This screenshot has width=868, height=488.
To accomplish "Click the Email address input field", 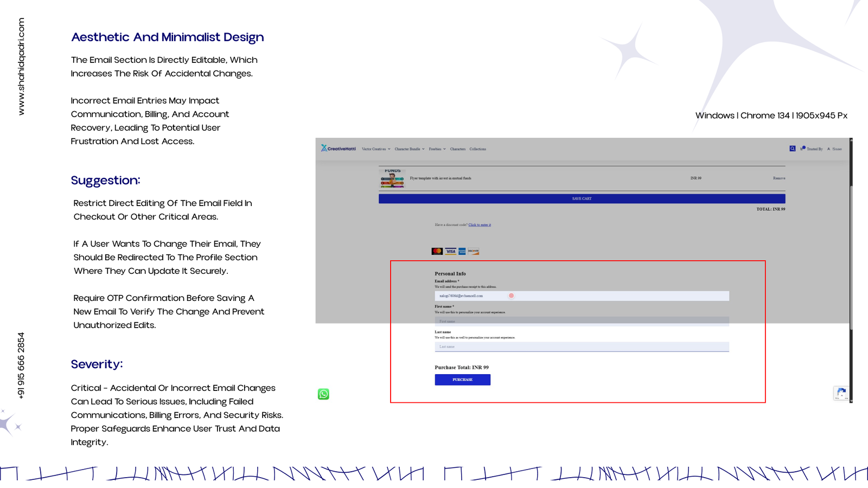I will (582, 296).
